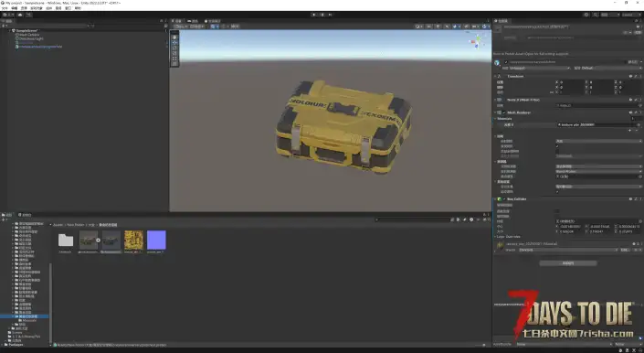The image size is (644, 353).
Task: Switch to the Scene tab
Action: pos(177,21)
